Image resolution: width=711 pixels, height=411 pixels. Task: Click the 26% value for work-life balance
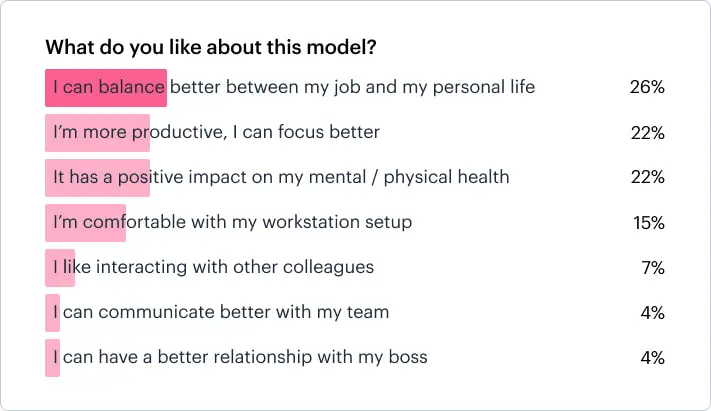click(647, 87)
